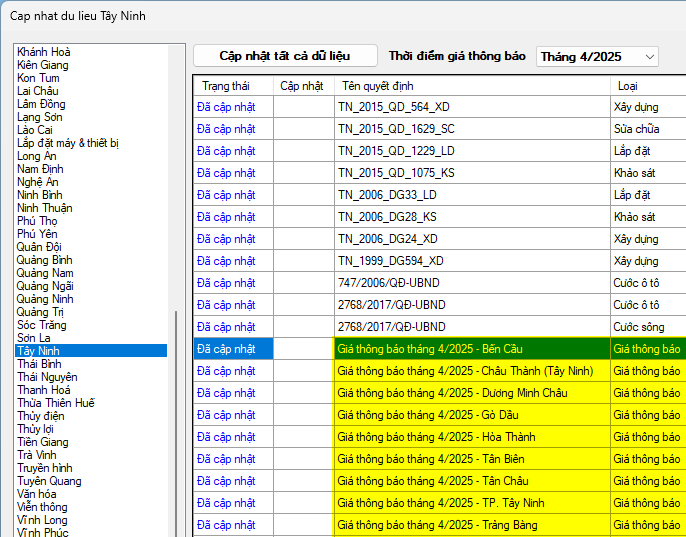Viewport: 686px width, 537px height.
Task: Select 'Nam Định' in province list
Action: [91, 169]
